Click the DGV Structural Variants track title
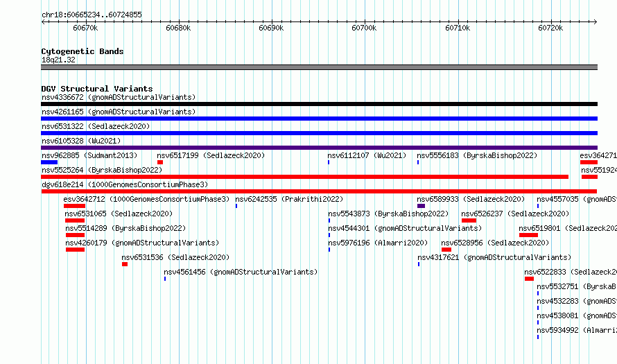Image resolution: width=617 pixels, height=364 pixels. click(97, 89)
